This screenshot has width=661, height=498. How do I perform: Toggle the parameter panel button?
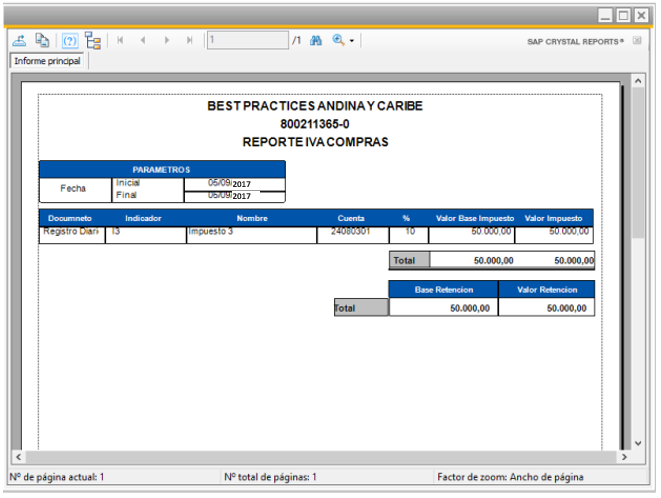[70, 41]
